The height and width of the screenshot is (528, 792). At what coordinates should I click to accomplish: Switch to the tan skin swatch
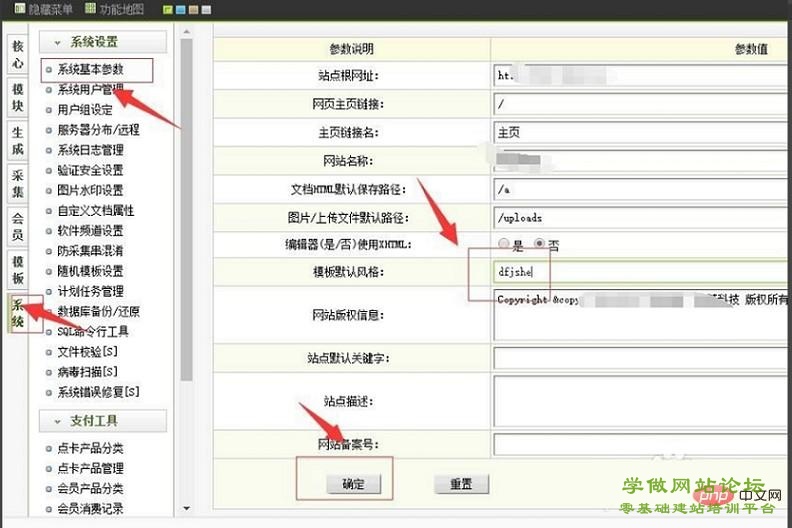[x=193, y=10]
